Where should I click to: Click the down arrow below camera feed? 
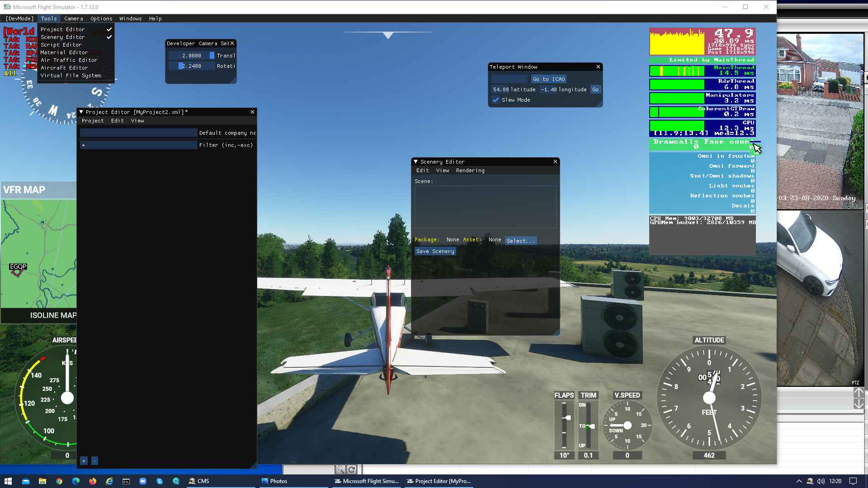pos(859,404)
